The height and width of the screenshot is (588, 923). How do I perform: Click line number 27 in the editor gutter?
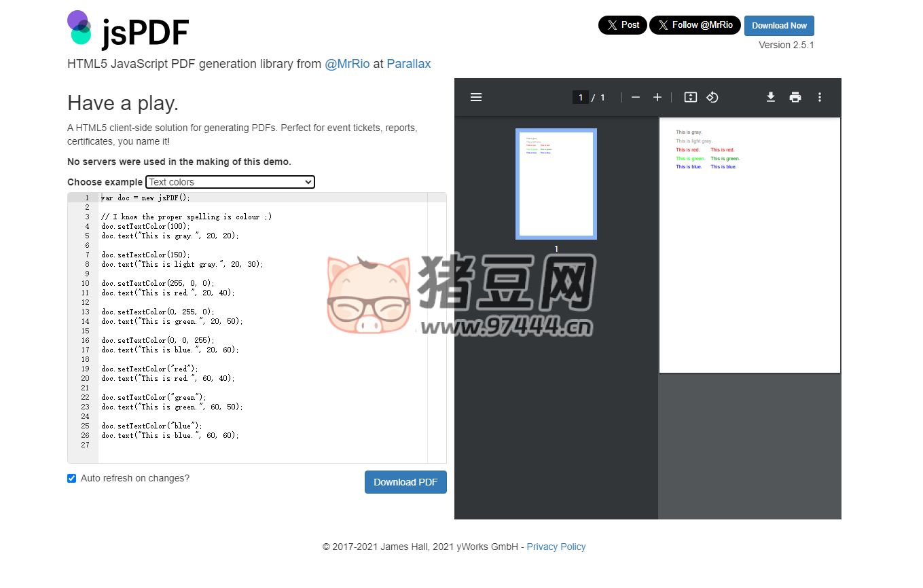[85, 445]
